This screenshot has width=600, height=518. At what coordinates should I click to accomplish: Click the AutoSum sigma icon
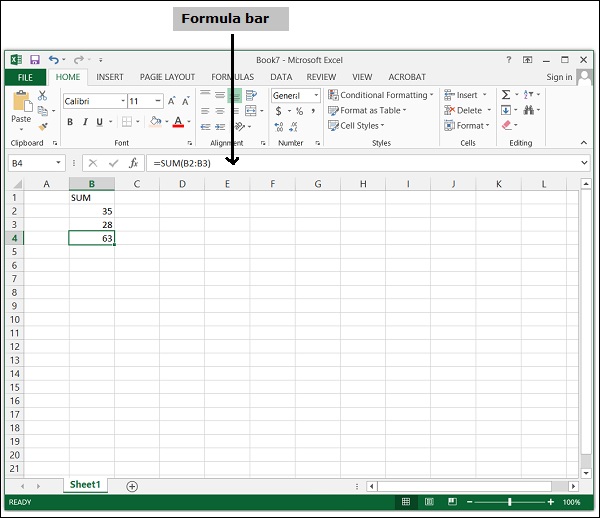tap(506, 95)
